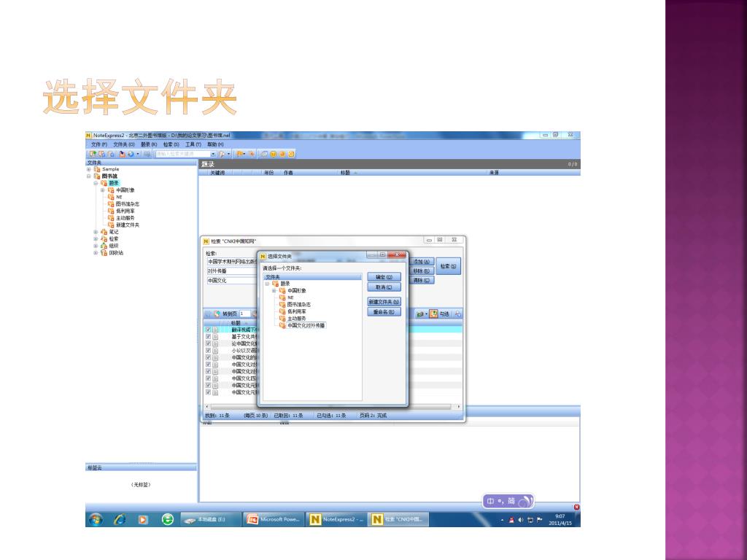
Task: Select 图书馆杂志 in main window folder tree
Action: click(128, 204)
